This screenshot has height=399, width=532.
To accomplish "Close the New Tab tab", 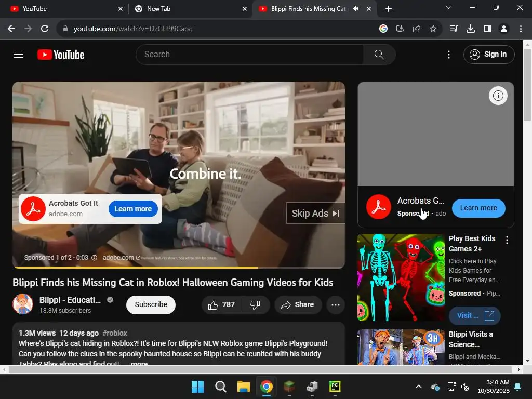I will (x=245, y=9).
